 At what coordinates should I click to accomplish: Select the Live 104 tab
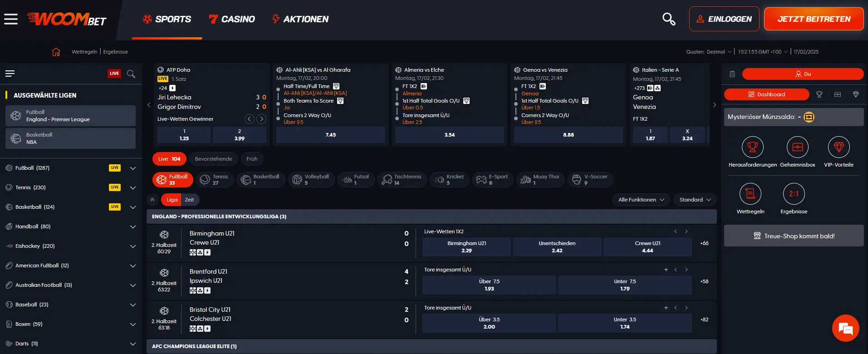click(x=169, y=159)
